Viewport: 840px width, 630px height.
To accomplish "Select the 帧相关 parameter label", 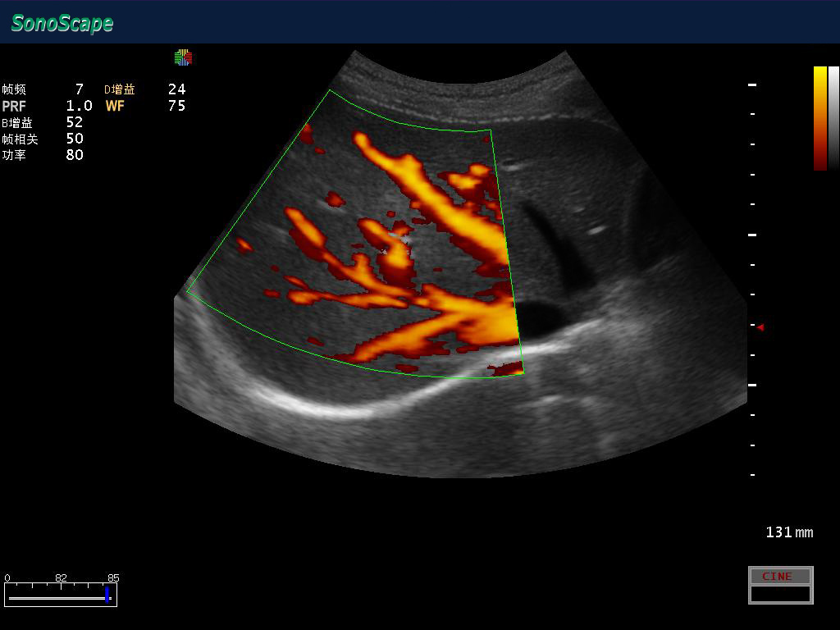I will point(20,139).
